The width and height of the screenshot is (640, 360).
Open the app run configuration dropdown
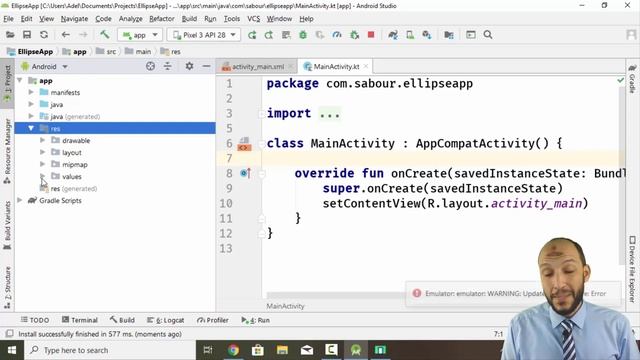140,35
